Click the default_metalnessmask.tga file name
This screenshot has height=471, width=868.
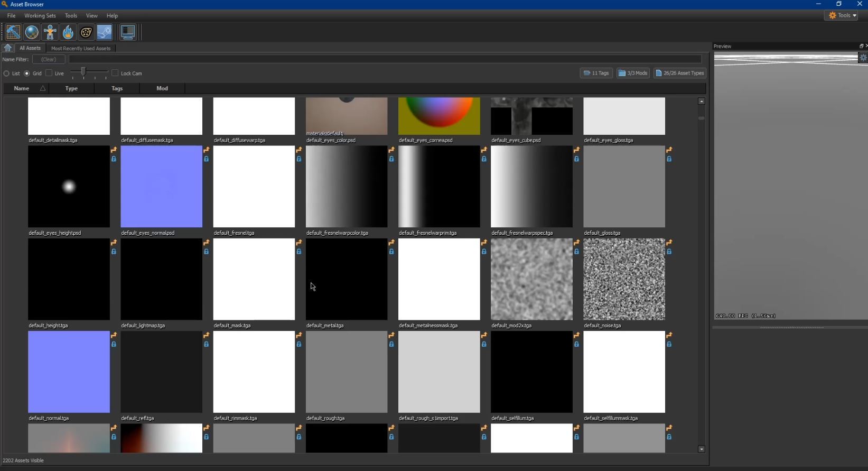(x=428, y=326)
